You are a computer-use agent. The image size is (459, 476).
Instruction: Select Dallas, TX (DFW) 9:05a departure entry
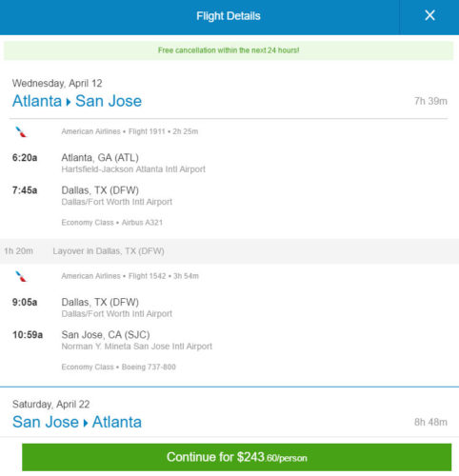92,307
